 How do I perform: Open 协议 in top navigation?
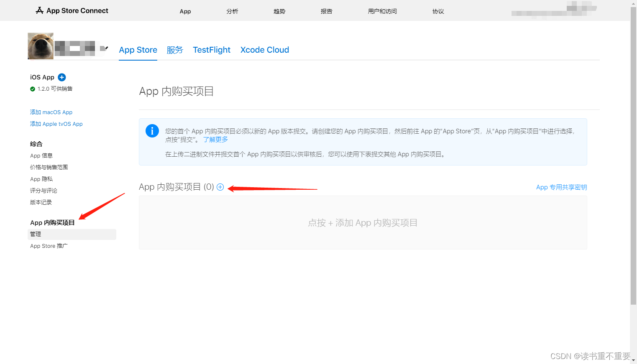(438, 11)
